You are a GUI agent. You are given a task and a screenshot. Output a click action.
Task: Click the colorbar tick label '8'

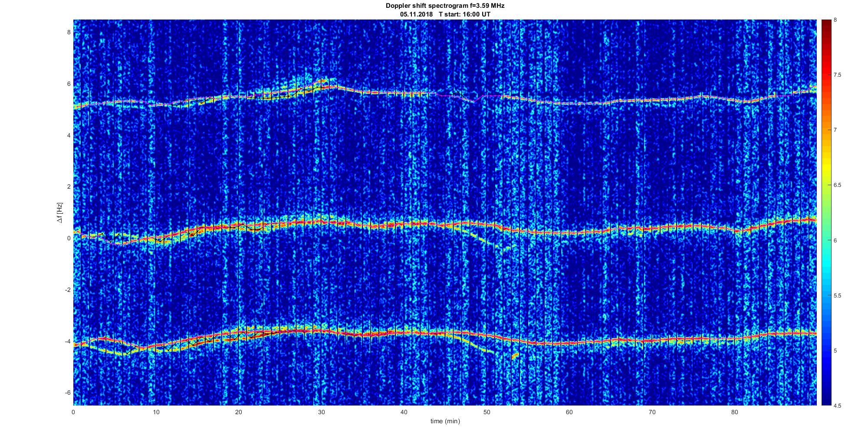(835, 20)
